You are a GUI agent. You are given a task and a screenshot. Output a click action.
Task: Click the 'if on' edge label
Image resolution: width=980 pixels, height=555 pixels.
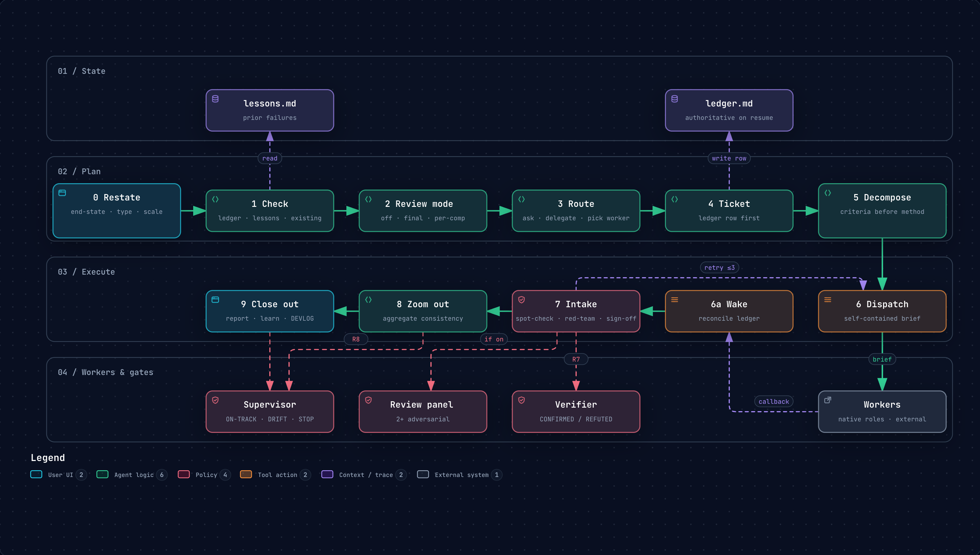coord(494,339)
